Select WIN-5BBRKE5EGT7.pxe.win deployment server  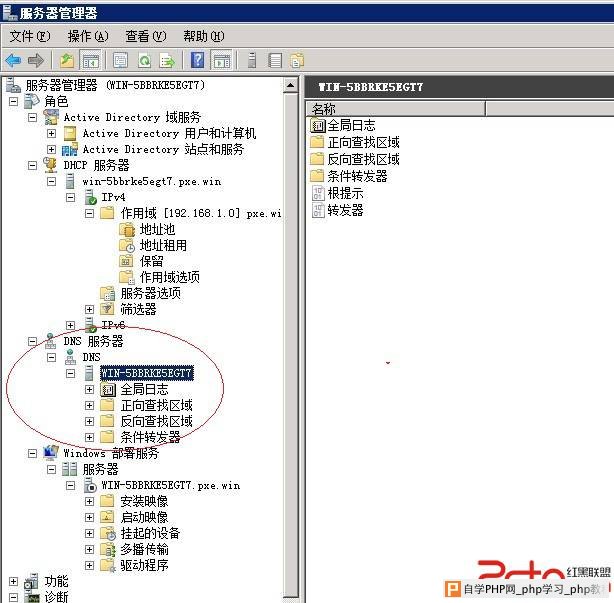coord(170,486)
